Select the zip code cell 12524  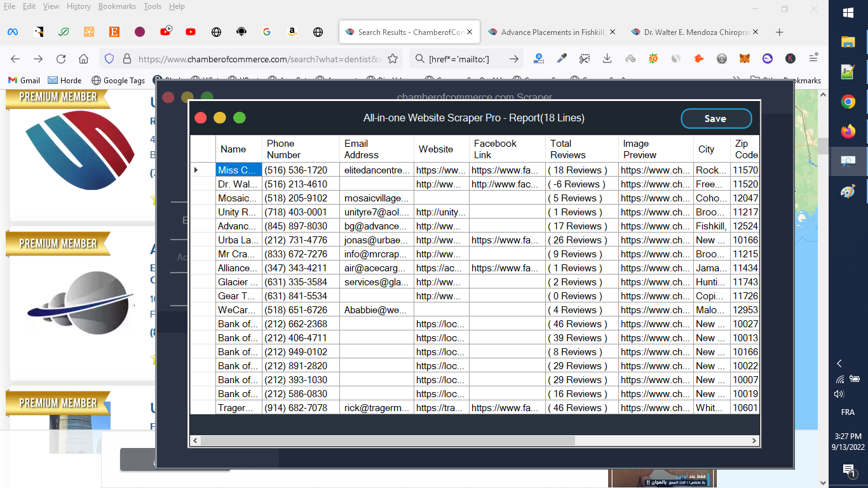(745, 226)
